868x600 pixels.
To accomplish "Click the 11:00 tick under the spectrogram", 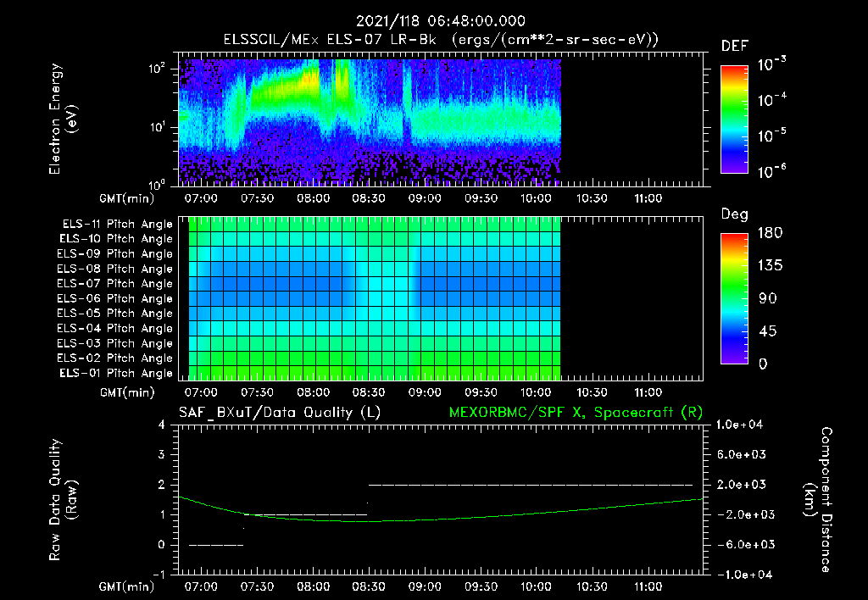I will (648, 198).
